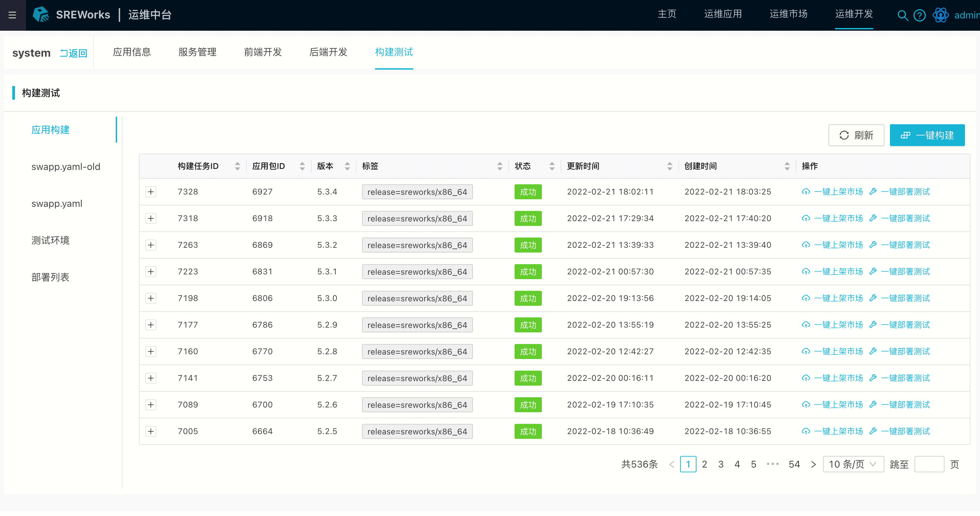Image resolution: width=980 pixels, height=516 pixels.
Task: Expand row for build task 7223
Action: 151,272
